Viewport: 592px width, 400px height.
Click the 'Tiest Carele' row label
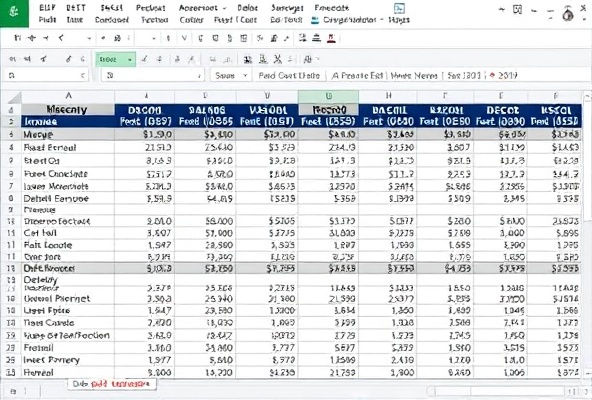49,323
